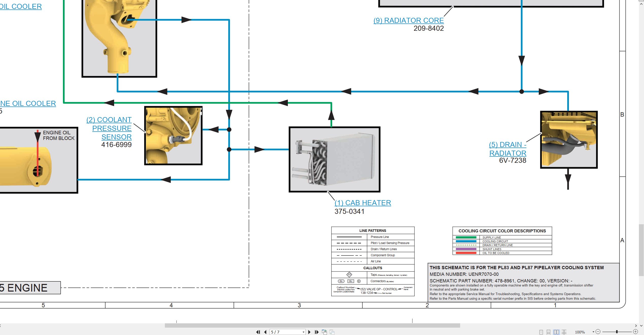
Task: Open the page number dropdown
Action: (303, 332)
